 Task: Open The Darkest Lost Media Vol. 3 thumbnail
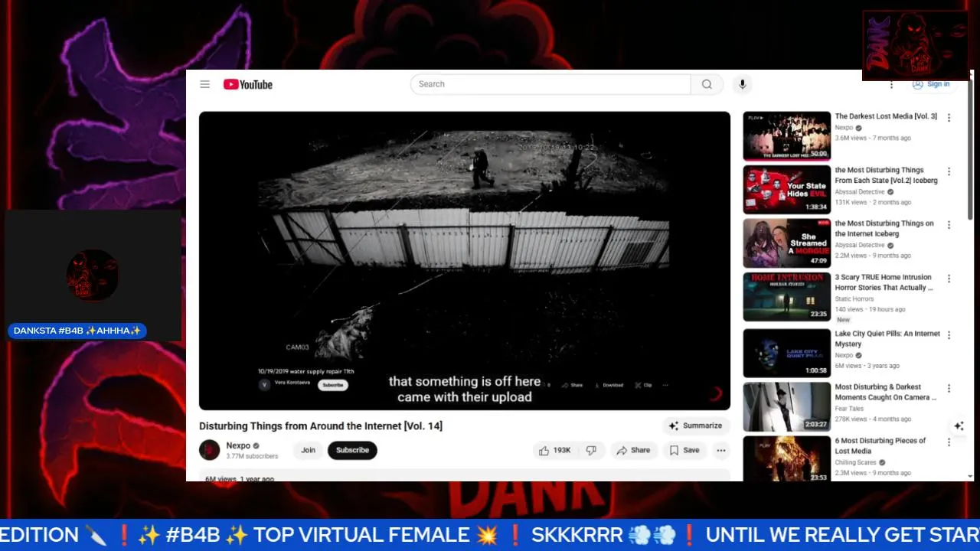click(786, 136)
